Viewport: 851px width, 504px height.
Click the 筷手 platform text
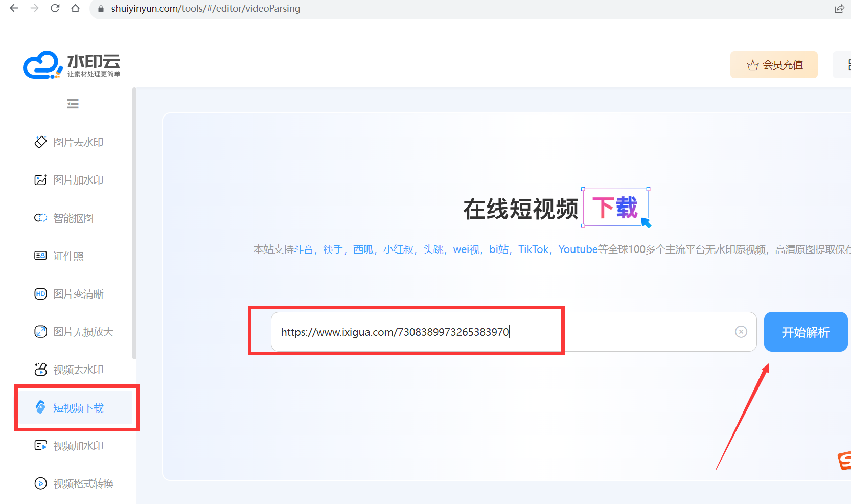[x=333, y=249]
